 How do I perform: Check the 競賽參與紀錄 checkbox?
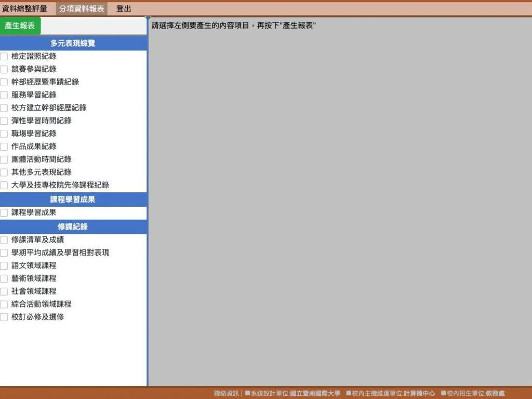[x=4, y=69]
